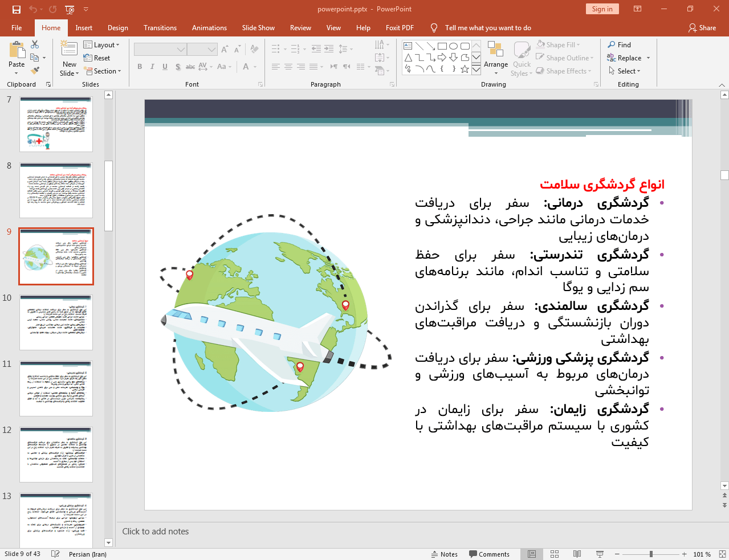729x560 pixels.
Task: Click Sign in button
Action: pos(602,9)
